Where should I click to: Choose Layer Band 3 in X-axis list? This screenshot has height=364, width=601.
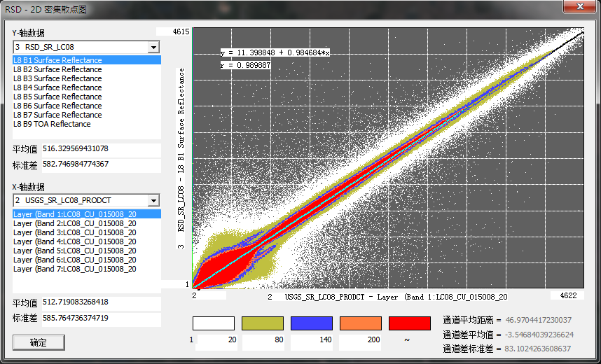(x=74, y=232)
